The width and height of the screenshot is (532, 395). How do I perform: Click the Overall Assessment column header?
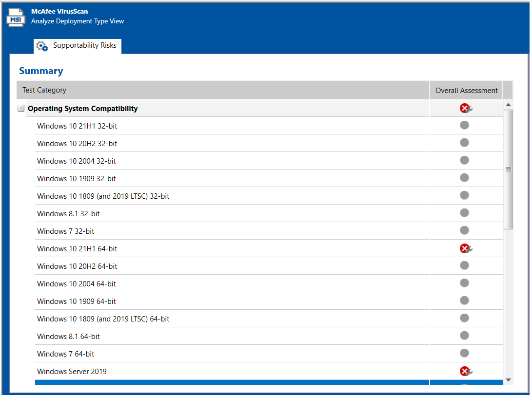[x=466, y=91]
